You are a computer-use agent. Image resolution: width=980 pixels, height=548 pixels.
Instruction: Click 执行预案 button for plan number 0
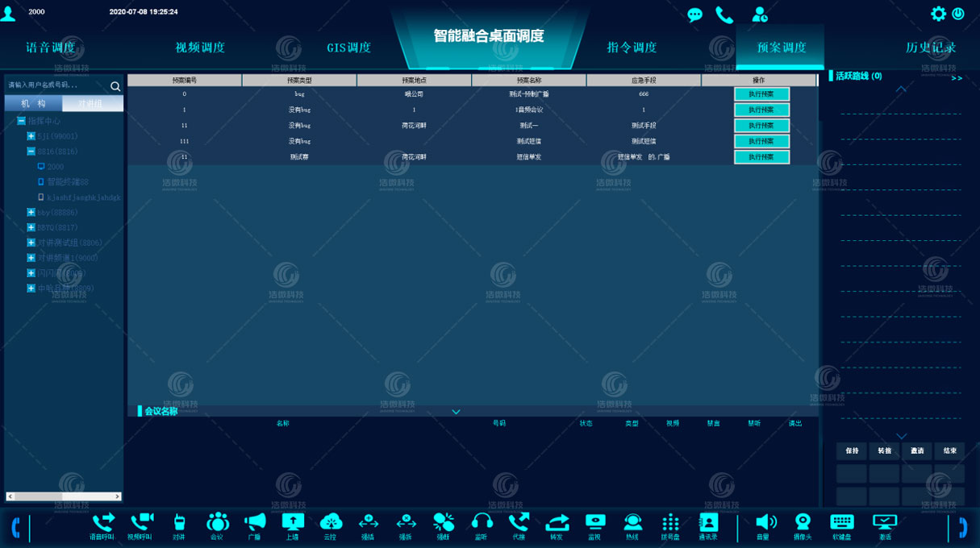point(761,94)
